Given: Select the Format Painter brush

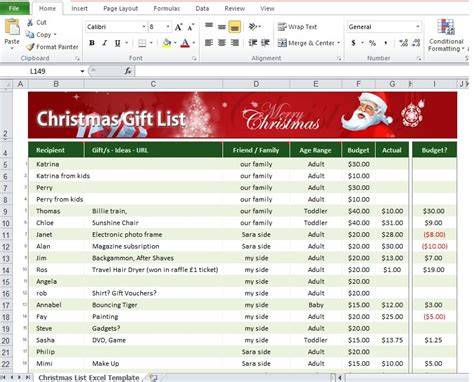Looking at the screenshot, I should pyautogui.click(x=31, y=47).
